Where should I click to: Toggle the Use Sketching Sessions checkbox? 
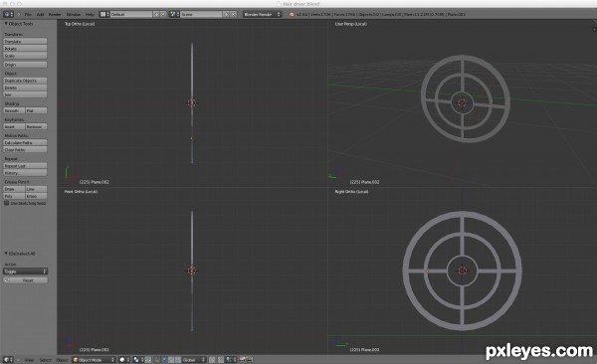click(x=7, y=203)
